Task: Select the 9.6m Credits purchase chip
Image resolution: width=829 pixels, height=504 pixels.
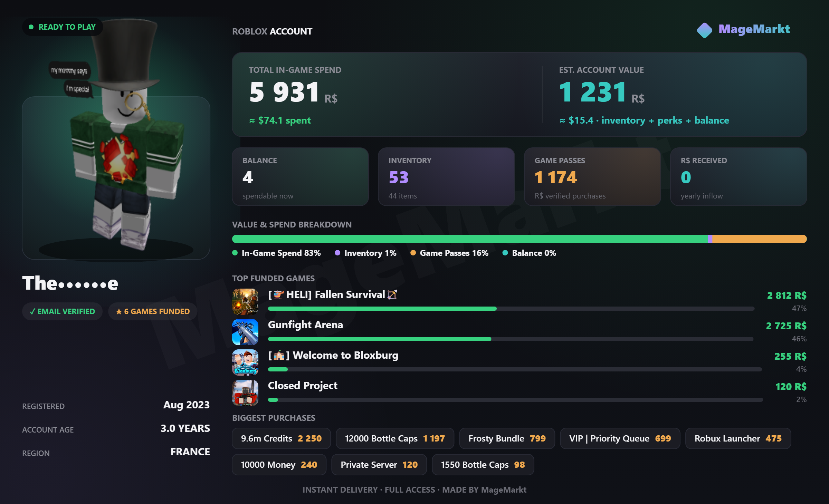Action: [281, 438]
